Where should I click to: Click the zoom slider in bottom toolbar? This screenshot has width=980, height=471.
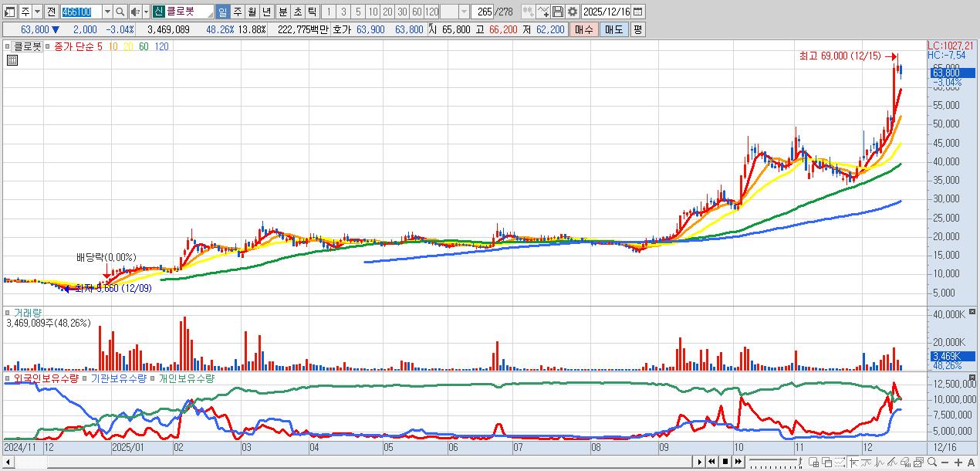tap(775, 462)
